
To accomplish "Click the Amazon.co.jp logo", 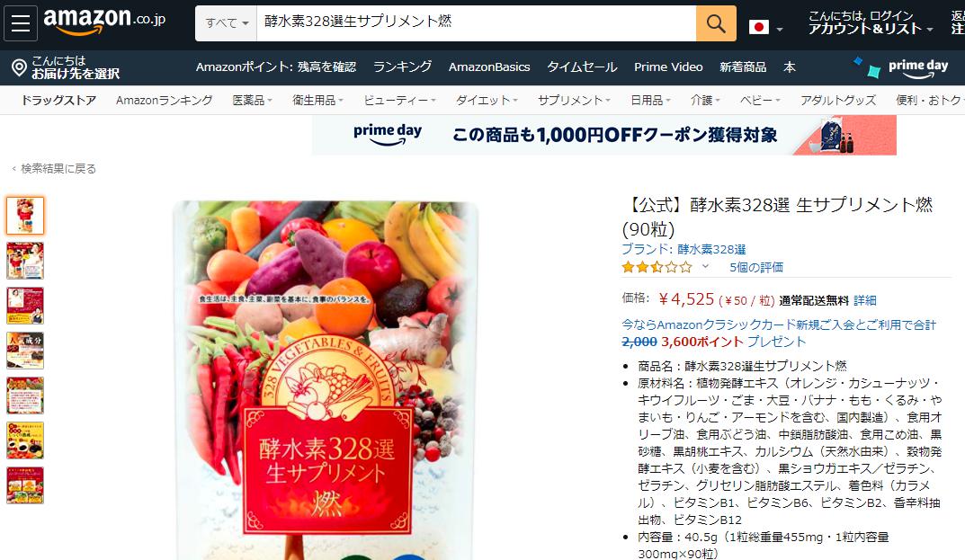I will point(104,21).
